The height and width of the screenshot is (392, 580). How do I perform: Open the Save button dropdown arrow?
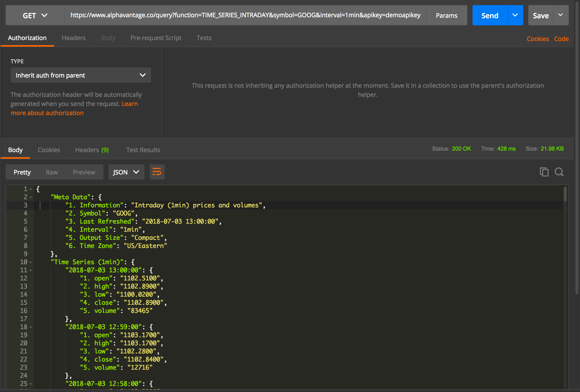click(x=561, y=15)
